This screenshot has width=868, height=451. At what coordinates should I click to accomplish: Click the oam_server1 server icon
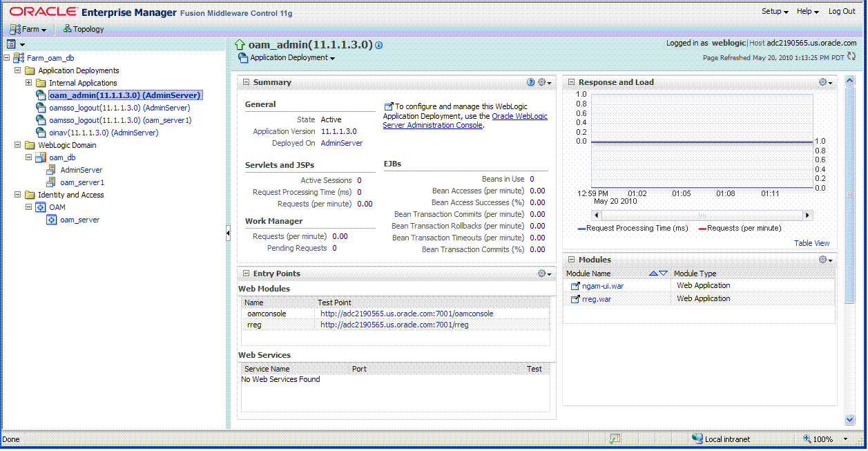tap(52, 182)
